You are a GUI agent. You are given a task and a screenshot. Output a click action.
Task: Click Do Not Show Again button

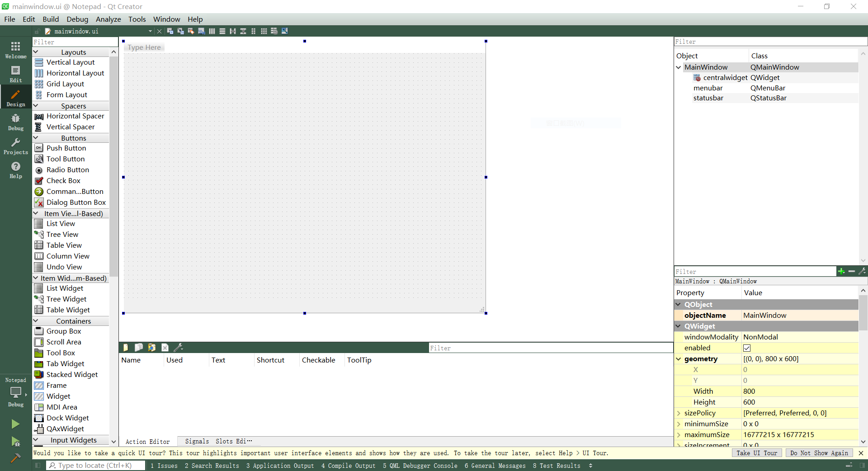tap(819, 453)
